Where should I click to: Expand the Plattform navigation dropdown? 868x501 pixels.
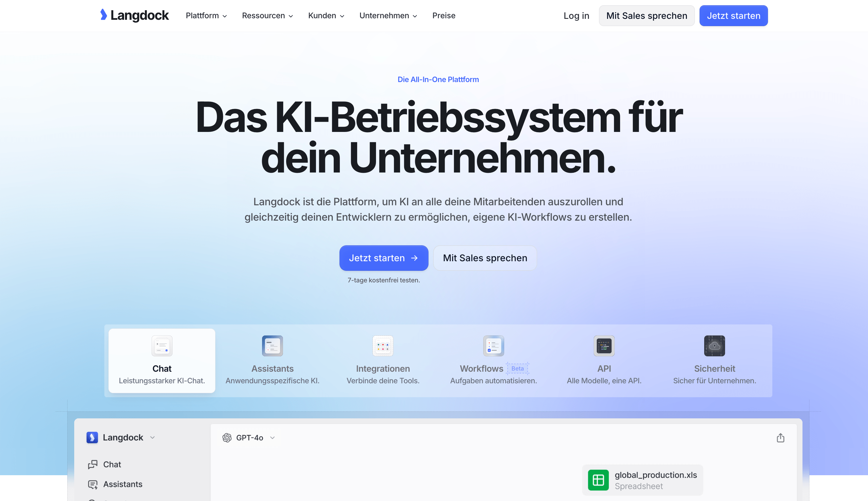(206, 15)
